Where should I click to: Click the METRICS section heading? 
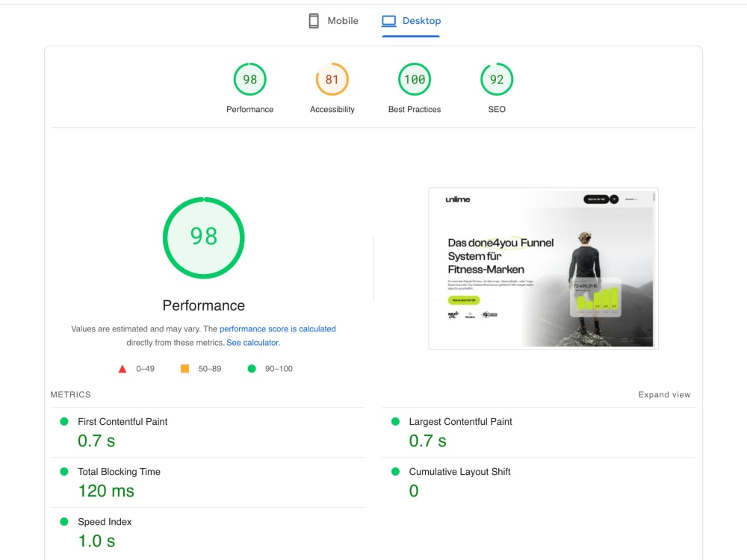click(70, 395)
